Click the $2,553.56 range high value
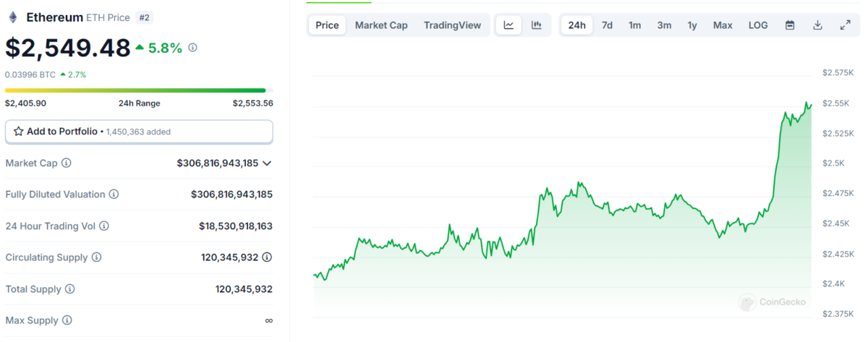 point(252,103)
